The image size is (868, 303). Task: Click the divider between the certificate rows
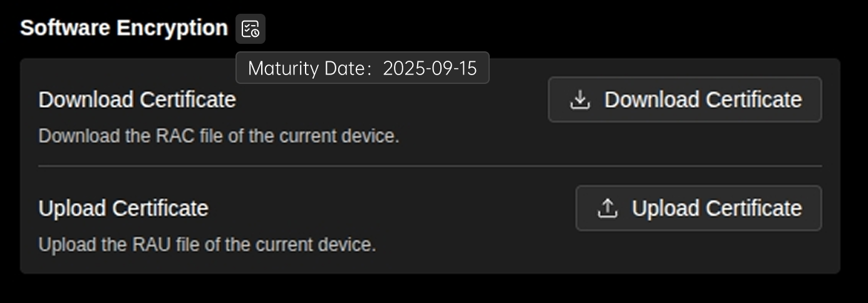coord(430,166)
